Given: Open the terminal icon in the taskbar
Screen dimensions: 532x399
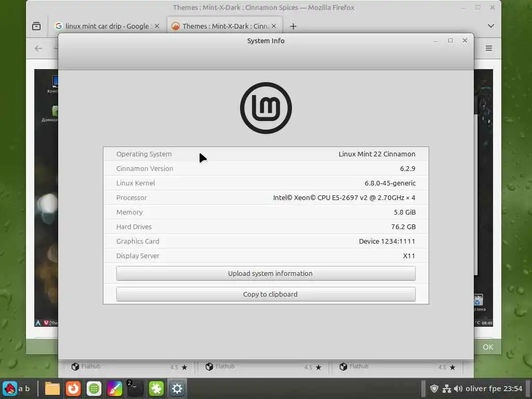Looking at the screenshot, I should [x=135, y=389].
